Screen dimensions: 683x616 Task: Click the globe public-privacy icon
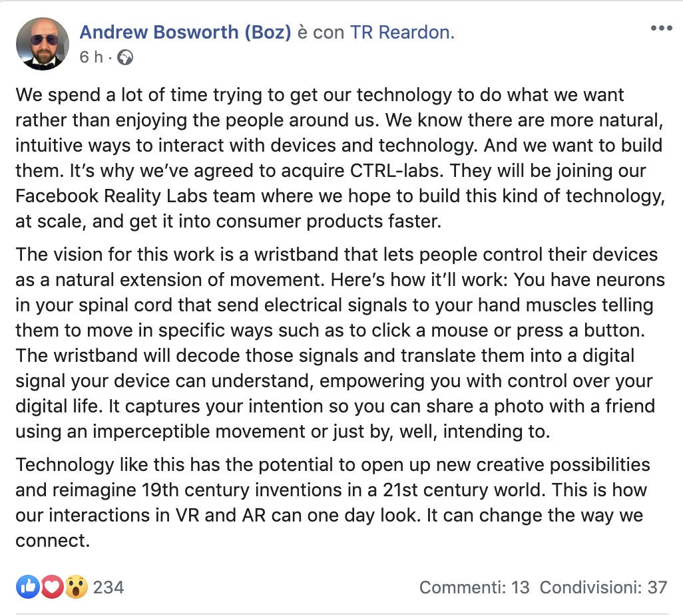coord(124,58)
